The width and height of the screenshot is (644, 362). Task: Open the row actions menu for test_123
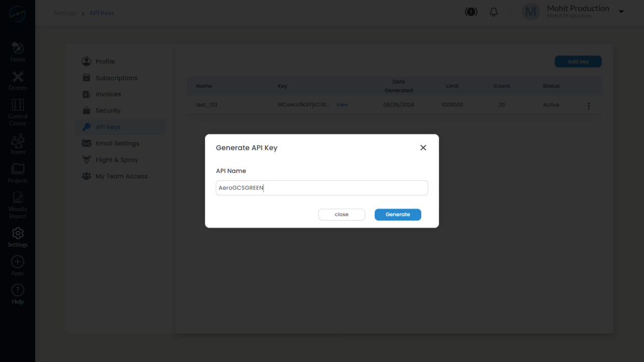click(x=589, y=106)
